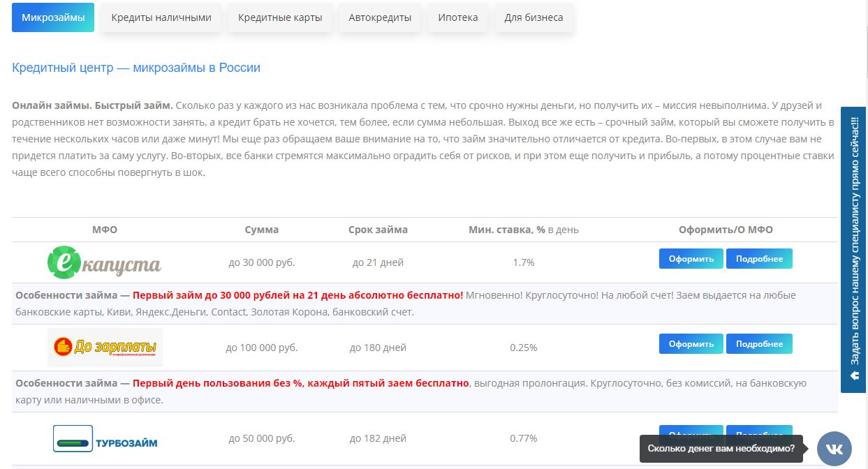Open the side tab to ask a specialist
Screen dimensions: 868x469
pyautogui.click(x=854, y=249)
